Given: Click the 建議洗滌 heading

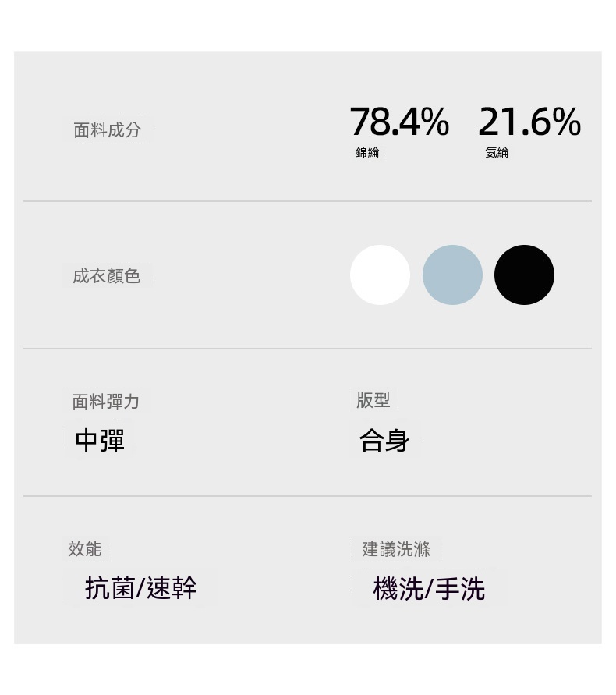Looking at the screenshot, I should click(x=396, y=549).
